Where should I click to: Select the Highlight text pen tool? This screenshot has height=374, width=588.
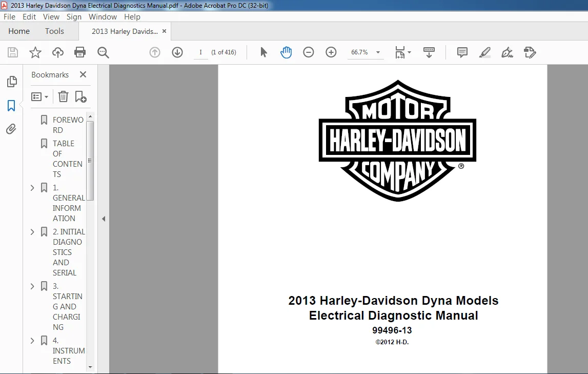click(x=485, y=52)
